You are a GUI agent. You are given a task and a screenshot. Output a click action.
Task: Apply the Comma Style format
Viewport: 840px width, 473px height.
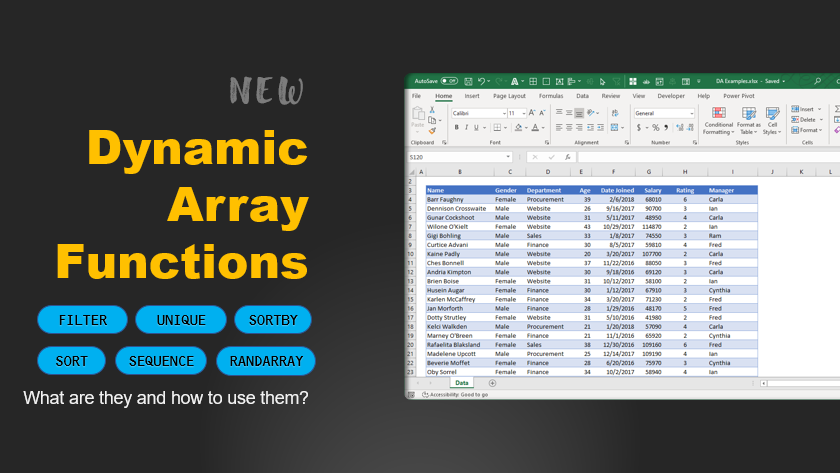(x=666, y=127)
